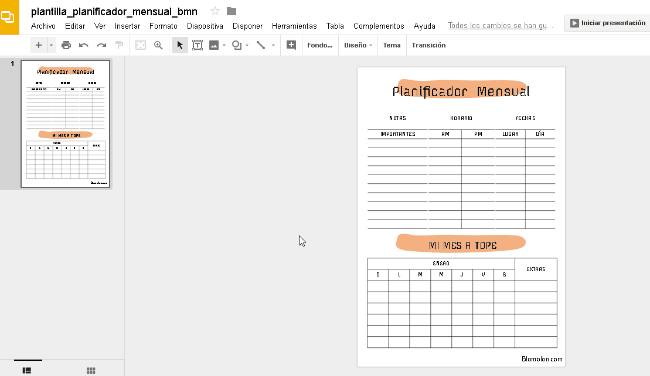Start presentation with Iniciar presentación

tap(607, 23)
